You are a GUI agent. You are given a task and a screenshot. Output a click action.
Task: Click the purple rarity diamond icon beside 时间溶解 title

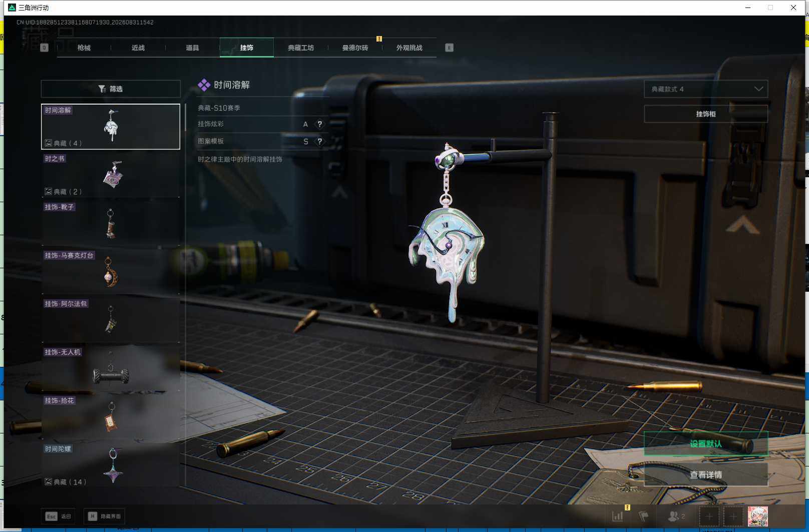[204, 85]
